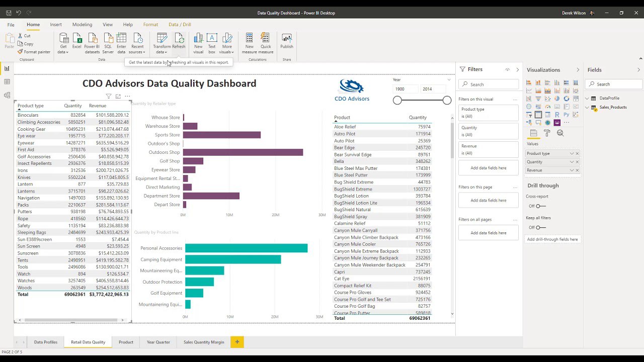Image resolution: width=644 pixels, height=362 pixels.
Task: Add a new page with plus button
Action: pos(237,342)
